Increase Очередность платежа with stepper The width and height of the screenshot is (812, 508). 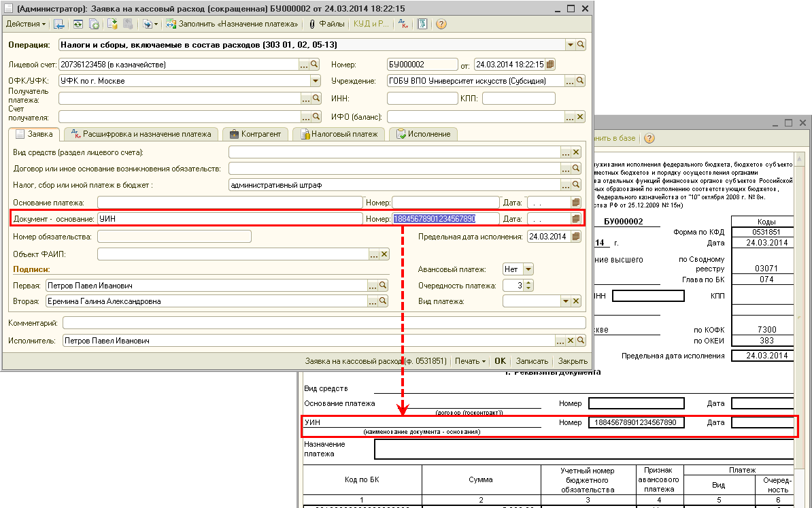tap(528, 283)
